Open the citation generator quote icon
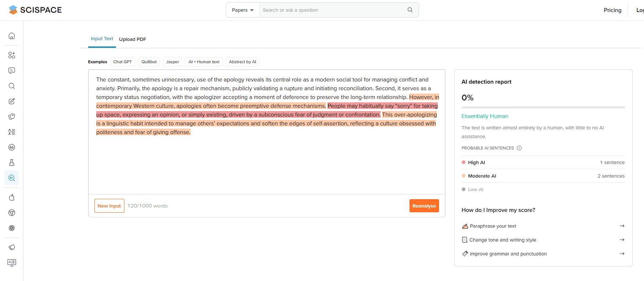This screenshot has height=281, width=644. pos(12,147)
